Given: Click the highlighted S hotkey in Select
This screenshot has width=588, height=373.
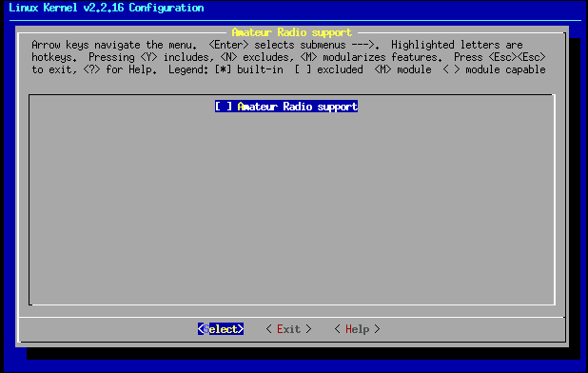Looking at the screenshot, I should point(206,329).
